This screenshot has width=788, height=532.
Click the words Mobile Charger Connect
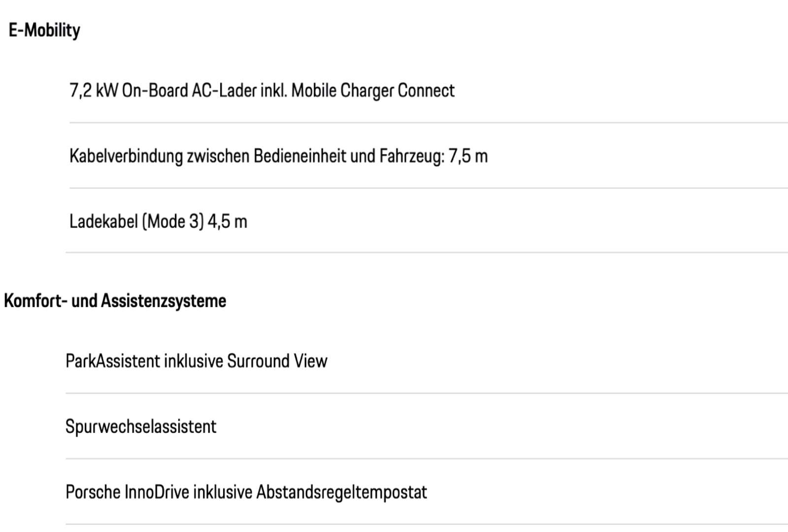click(x=373, y=91)
